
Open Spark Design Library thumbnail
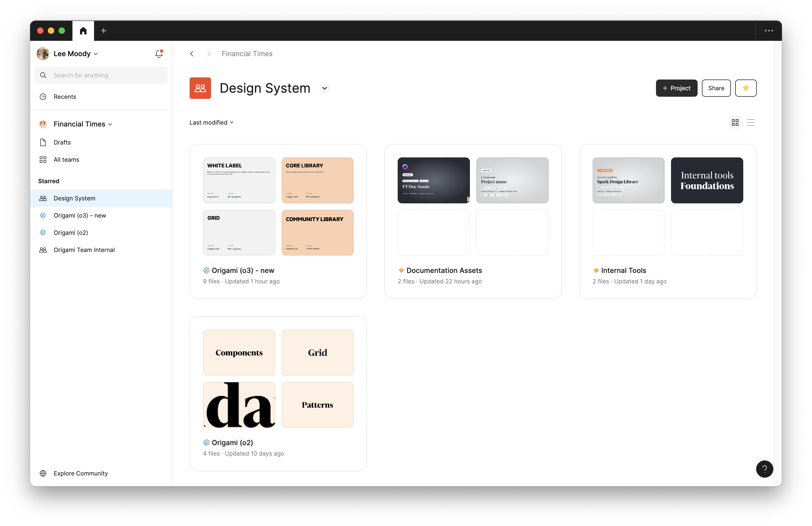coord(628,180)
